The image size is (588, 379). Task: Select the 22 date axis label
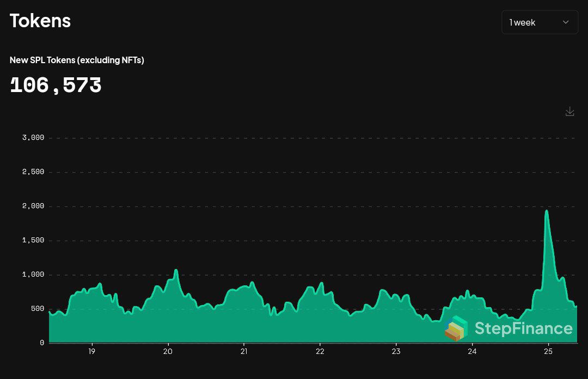pyautogui.click(x=320, y=351)
